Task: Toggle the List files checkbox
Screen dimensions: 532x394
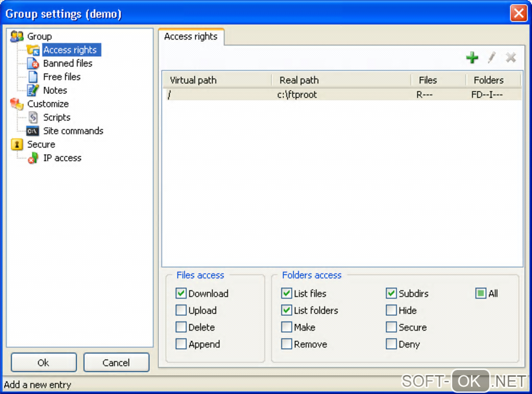Action: 287,293
